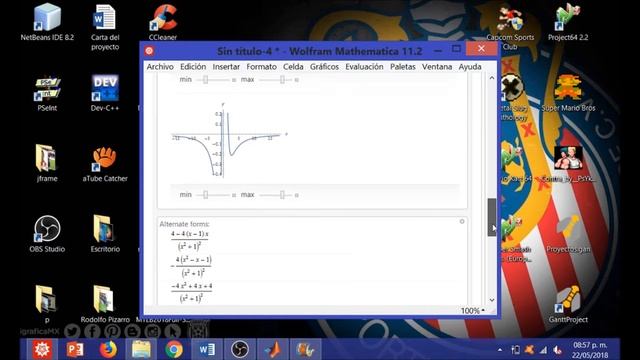Open the Ventana menu
Screen dimensions: 640x360
click(437, 67)
